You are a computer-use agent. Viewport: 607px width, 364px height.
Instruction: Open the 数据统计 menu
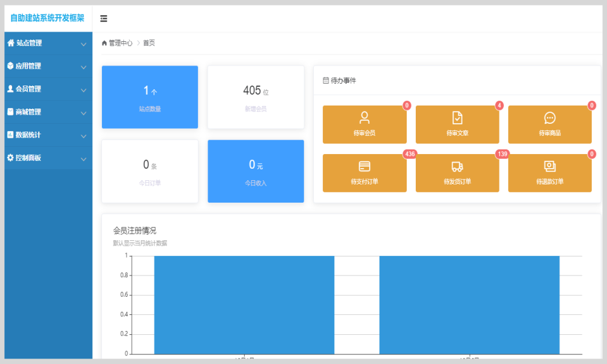(x=49, y=135)
